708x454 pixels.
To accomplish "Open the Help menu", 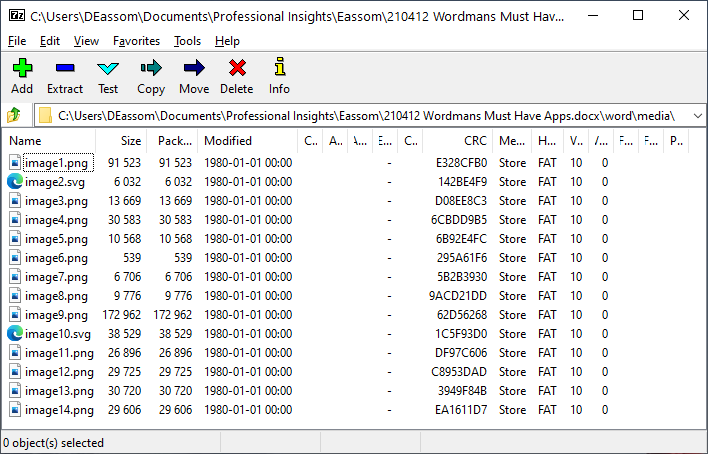I will pos(227,41).
